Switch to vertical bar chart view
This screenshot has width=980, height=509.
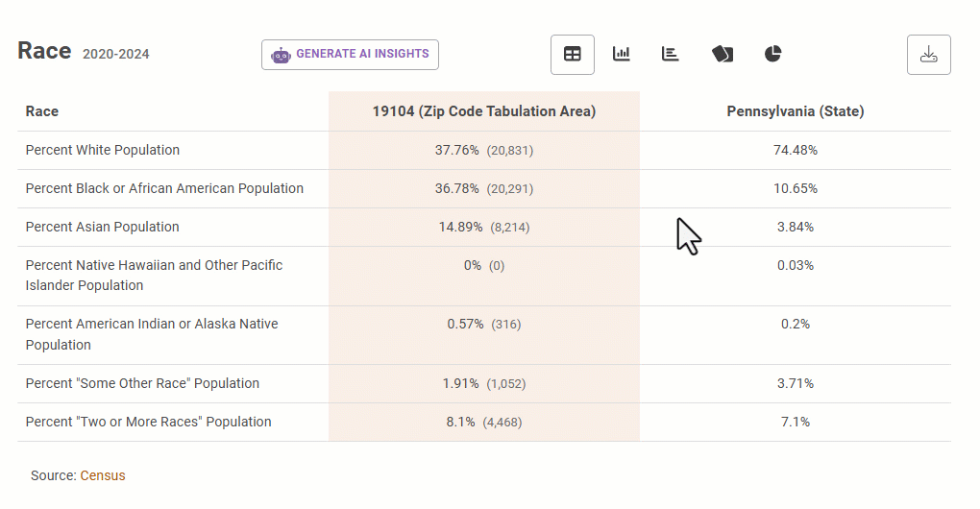click(622, 54)
